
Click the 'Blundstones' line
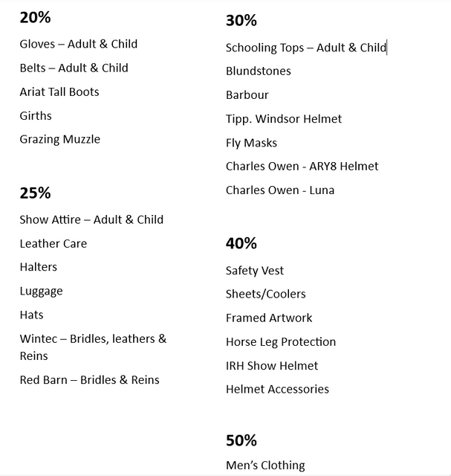(x=259, y=71)
